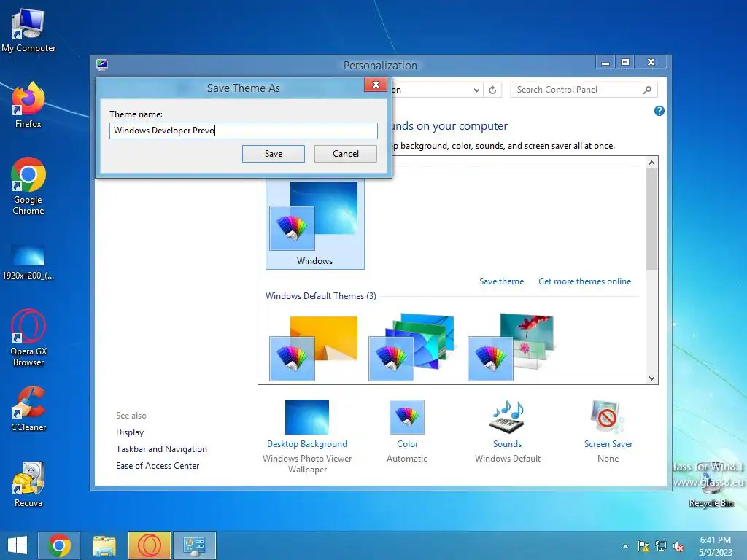Minimize the Personalization window
The height and width of the screenshot is (560, 747).
(605, 63)
